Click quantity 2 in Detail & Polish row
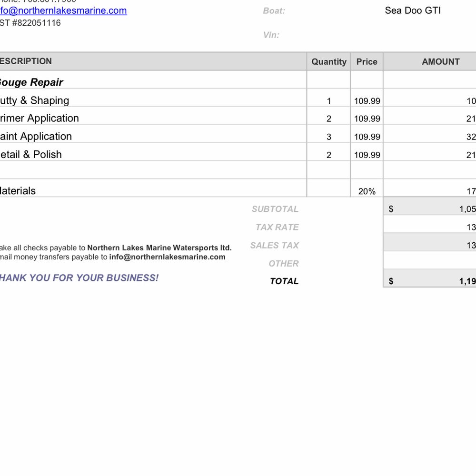Screen dimensions: 476x476 [329, 155]
